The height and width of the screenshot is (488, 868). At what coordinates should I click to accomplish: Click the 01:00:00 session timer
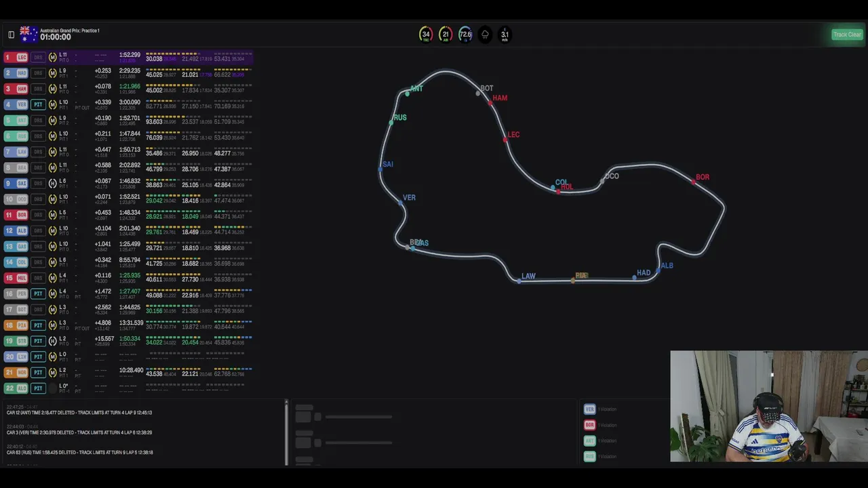(x=56, y=37)
